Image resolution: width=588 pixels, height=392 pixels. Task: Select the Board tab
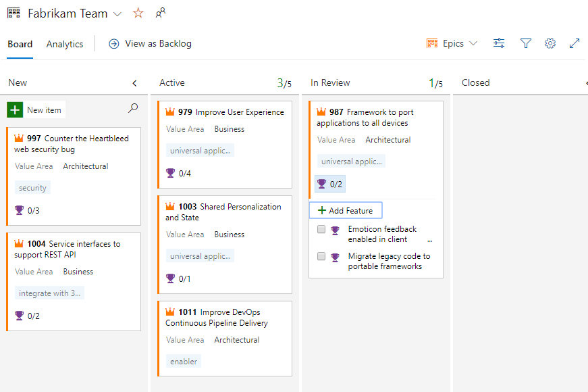[x=20, y=44]
